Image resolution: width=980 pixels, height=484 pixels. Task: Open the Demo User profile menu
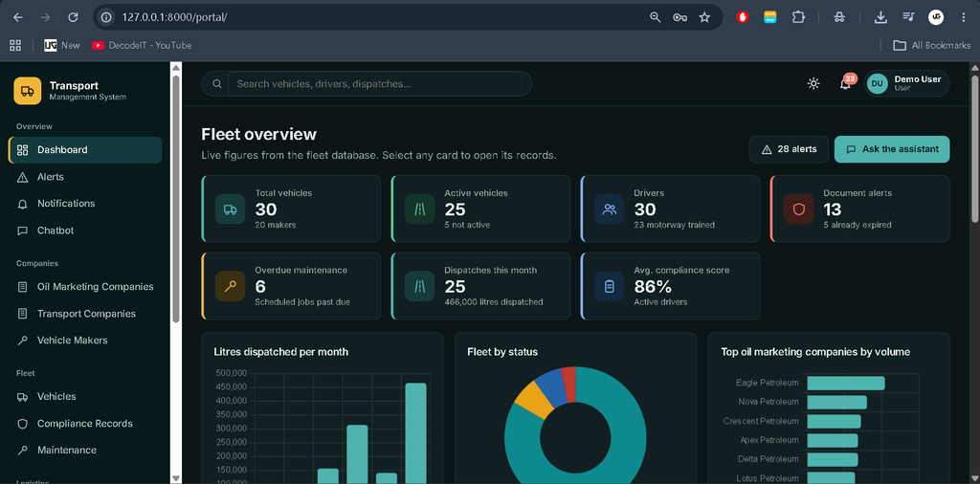[x=907, y=83]
